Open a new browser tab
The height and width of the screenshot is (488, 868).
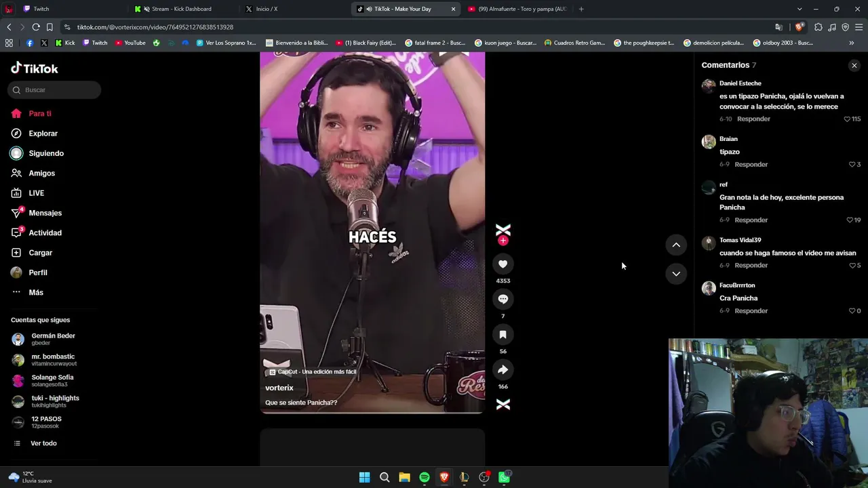click(581, 9)
